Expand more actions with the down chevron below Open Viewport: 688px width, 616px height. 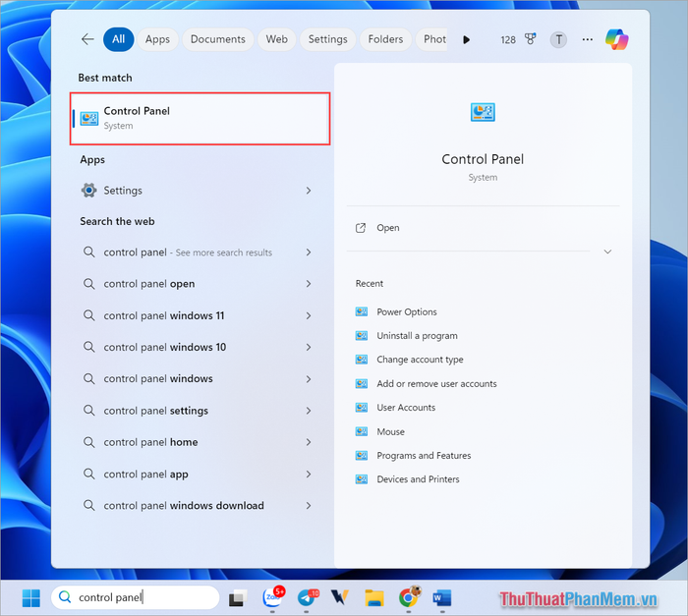tap(607, 252)
